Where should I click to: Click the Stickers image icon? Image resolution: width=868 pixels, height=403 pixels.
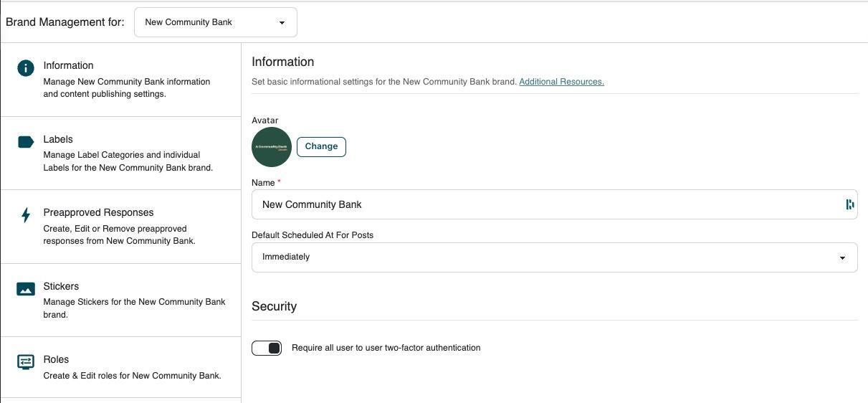26,289
